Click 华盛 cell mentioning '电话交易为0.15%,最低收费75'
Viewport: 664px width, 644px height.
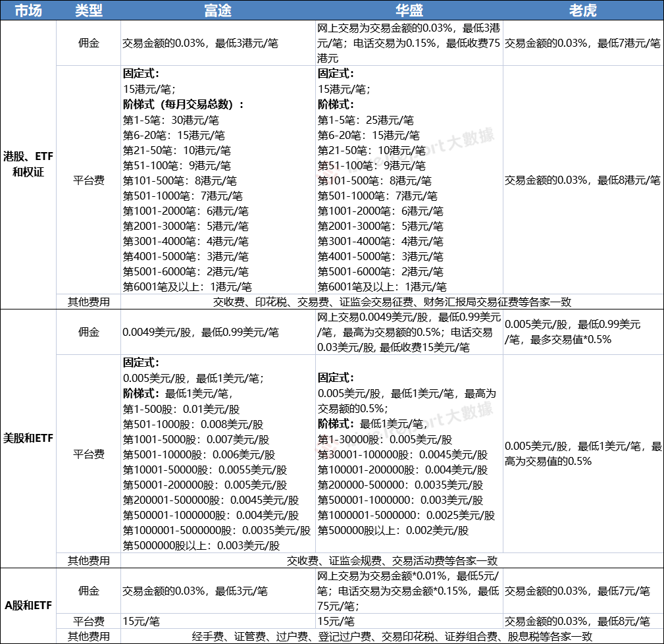pyautogui.click(x=409, y=43)
